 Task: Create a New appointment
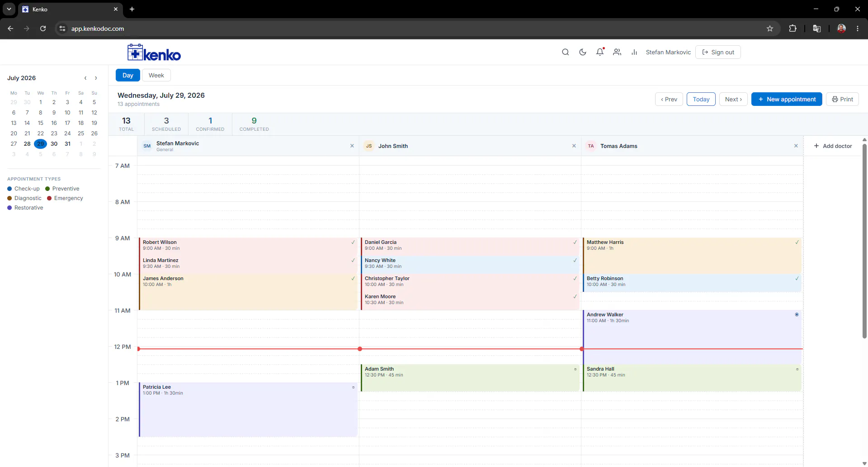click(x=787, y=99)
